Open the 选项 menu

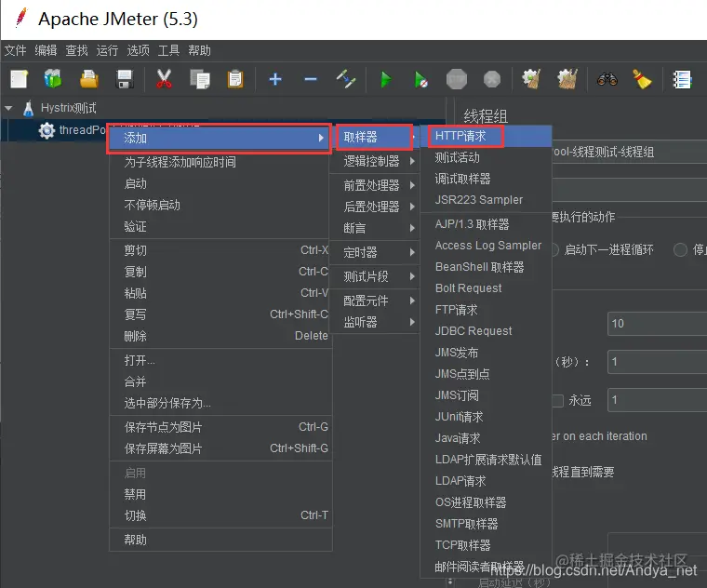138,50
